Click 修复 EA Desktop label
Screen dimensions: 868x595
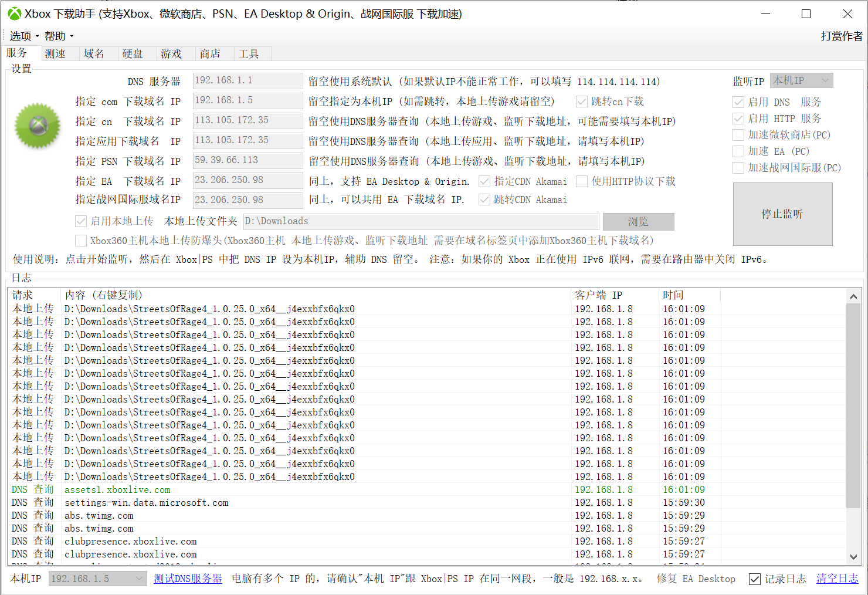click(x=696, y=579)
